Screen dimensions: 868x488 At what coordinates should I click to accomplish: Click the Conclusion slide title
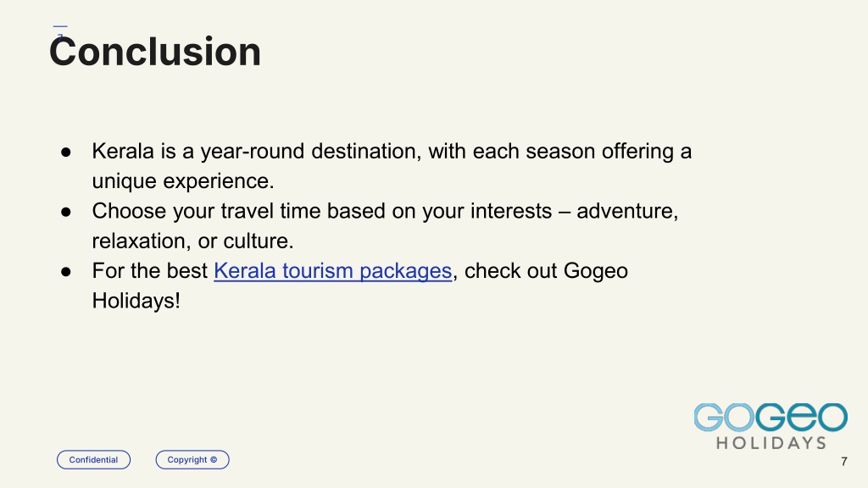coord(155,52)
